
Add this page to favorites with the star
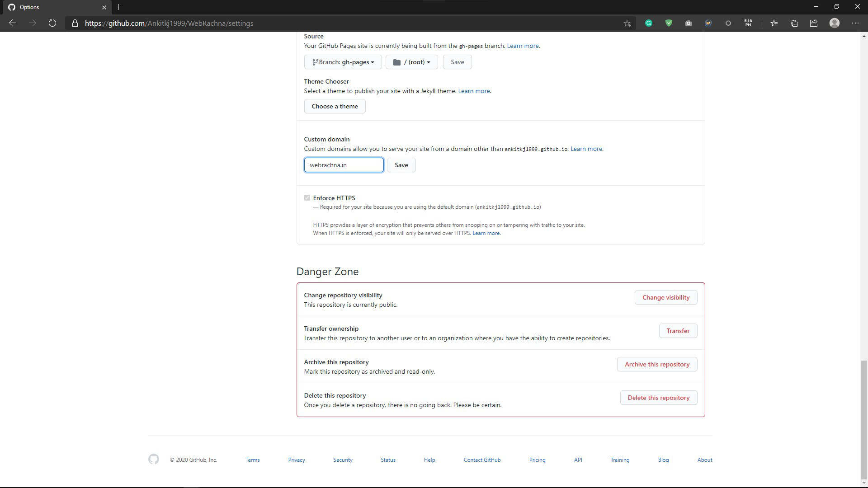point(627,23)
